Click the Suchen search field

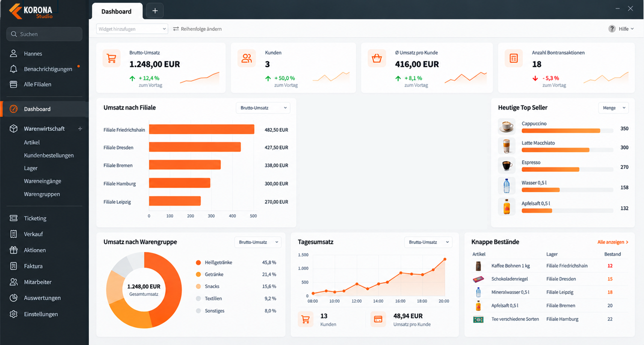(44, 34)
